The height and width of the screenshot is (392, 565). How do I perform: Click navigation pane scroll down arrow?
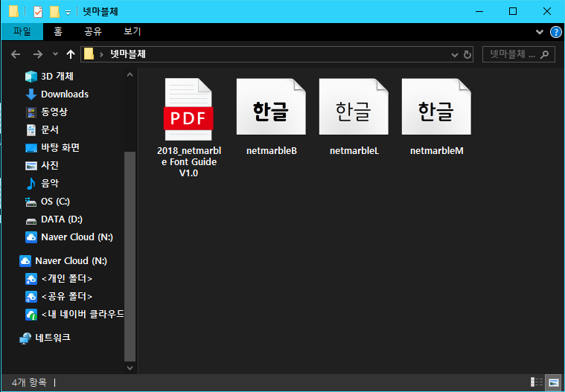(x=130, y=368)
